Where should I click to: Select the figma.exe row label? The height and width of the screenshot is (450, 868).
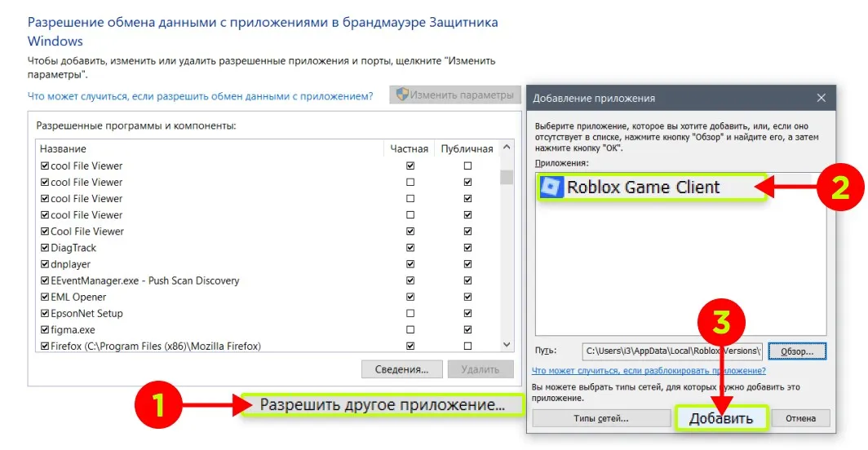(x=73, y=329)
